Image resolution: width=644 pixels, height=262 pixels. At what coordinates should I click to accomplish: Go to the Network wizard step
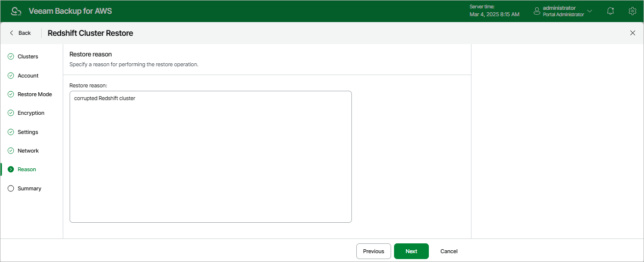(x=28, y=151)
